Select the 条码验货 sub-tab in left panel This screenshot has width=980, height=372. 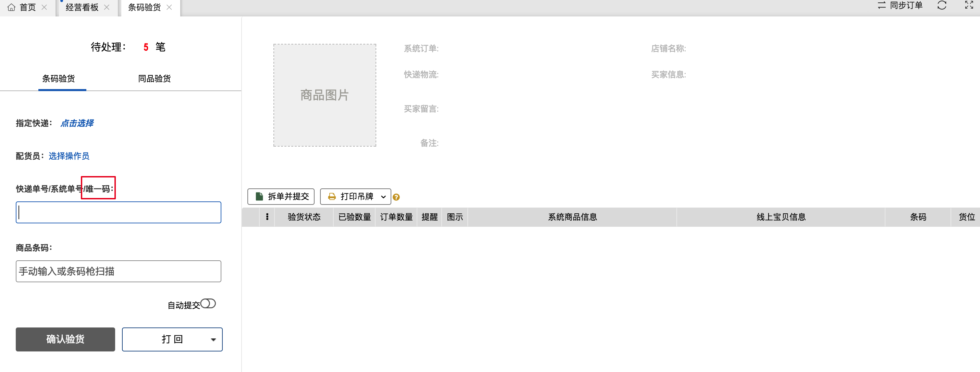coord(59,79)
